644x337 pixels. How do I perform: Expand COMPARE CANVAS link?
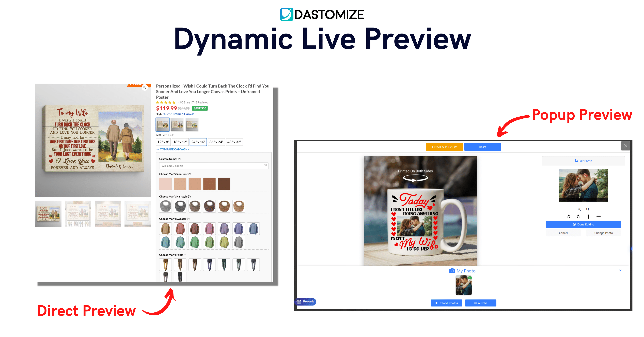coord(172,149)
